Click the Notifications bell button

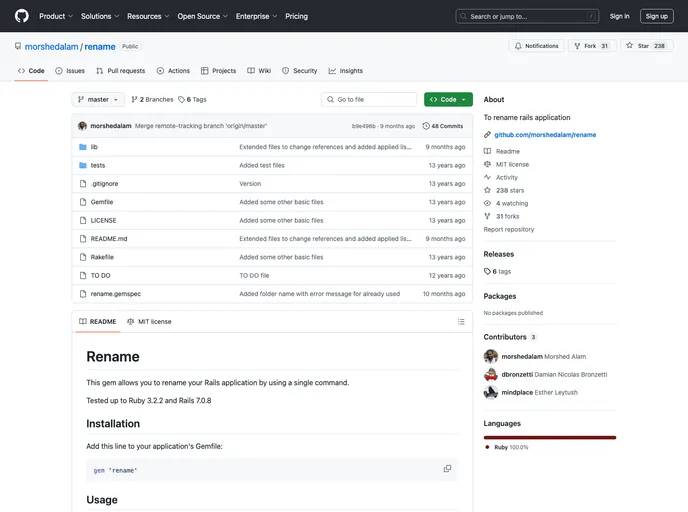pos(537,46)
